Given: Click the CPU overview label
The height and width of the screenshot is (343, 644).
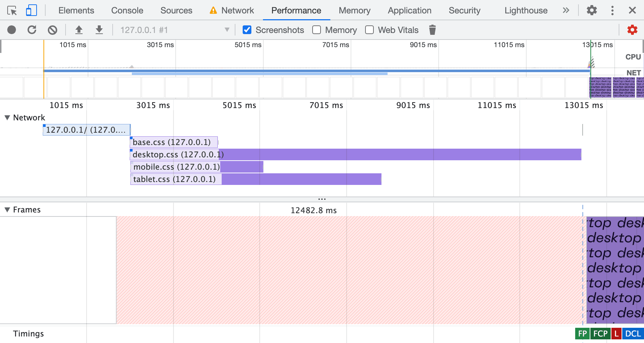Looking at the screenshot, I should pos(633,57).
